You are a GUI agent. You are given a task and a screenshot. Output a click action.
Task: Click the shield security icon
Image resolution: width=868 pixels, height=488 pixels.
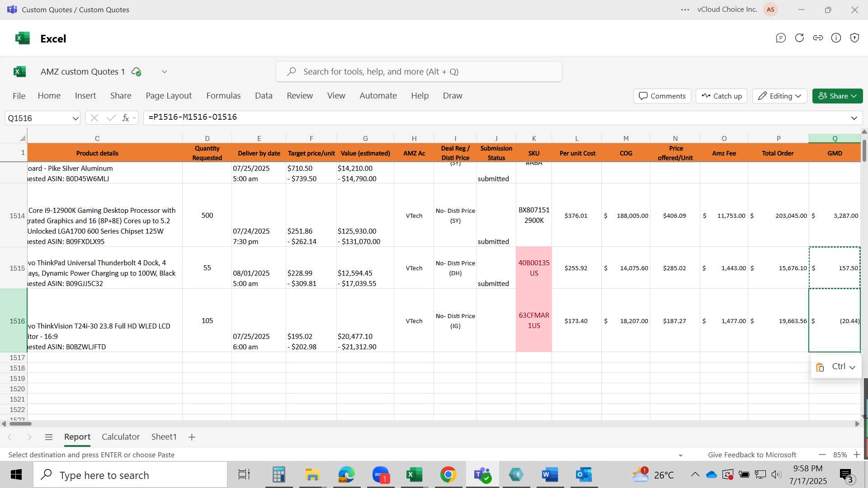[x=854, y=38]
